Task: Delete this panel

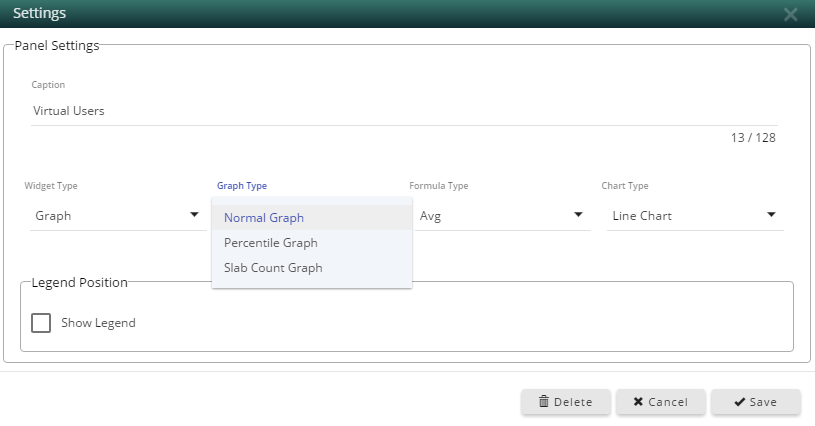Action: (566, 402)
